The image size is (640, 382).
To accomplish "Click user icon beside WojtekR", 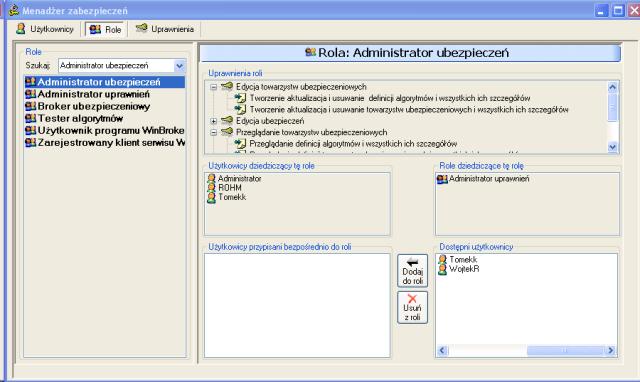I will coord(442,269).
